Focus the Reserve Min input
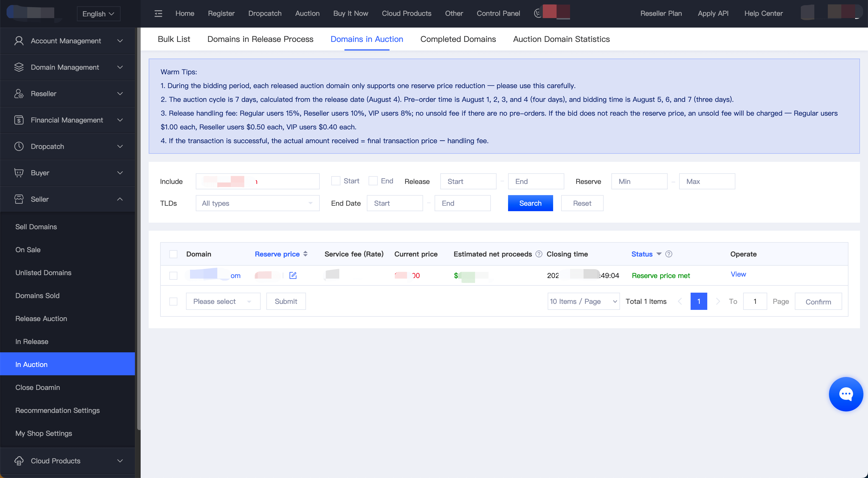The image size is (868, 478). (x=639, y=181)
